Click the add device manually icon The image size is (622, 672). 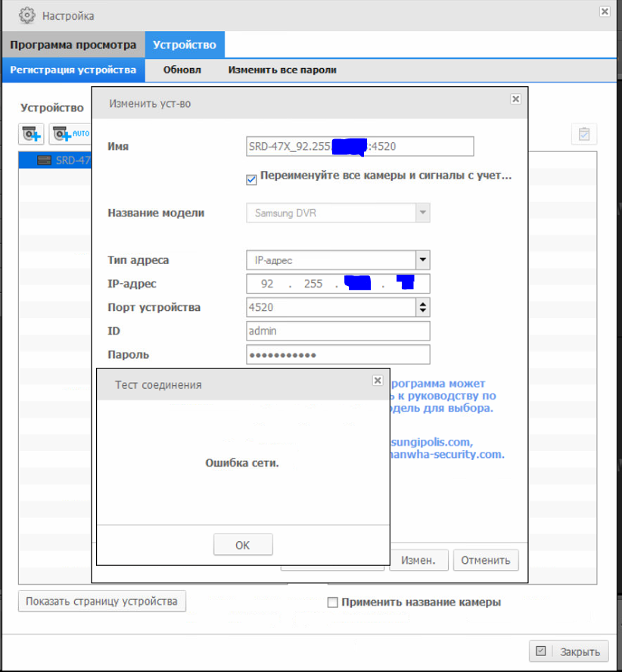coord(32,134)
